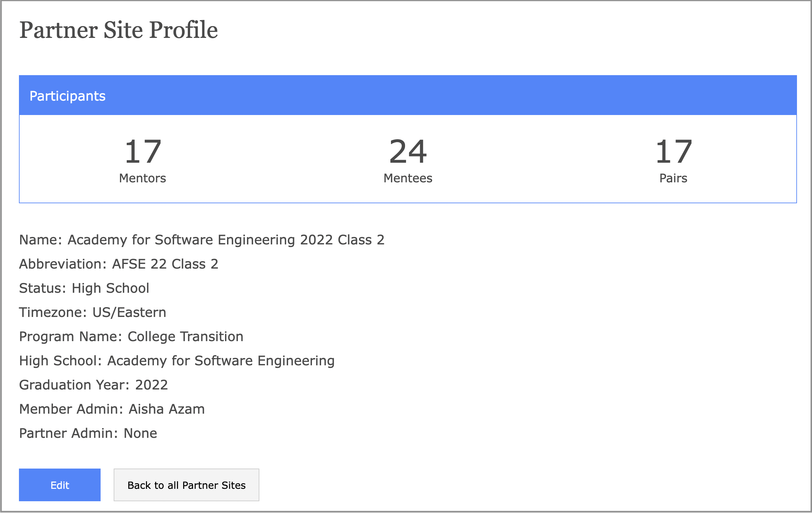Click the site Name line
812x513 pixels.
[202, 240]
